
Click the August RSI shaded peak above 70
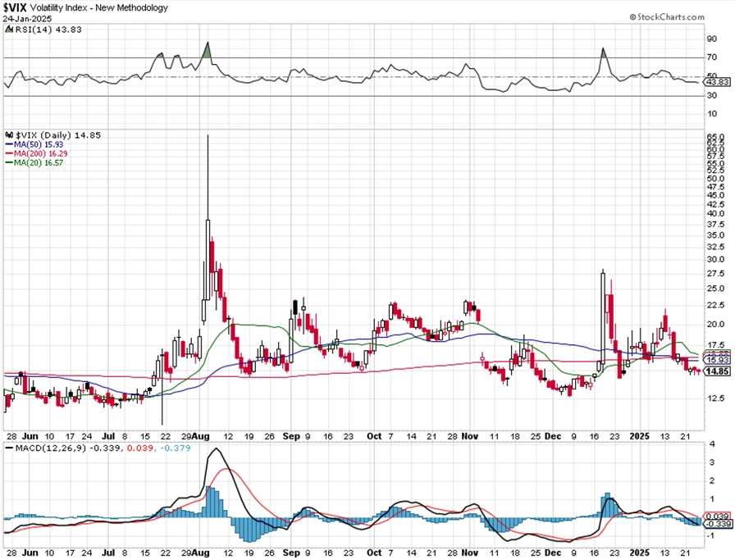point(208,51)
